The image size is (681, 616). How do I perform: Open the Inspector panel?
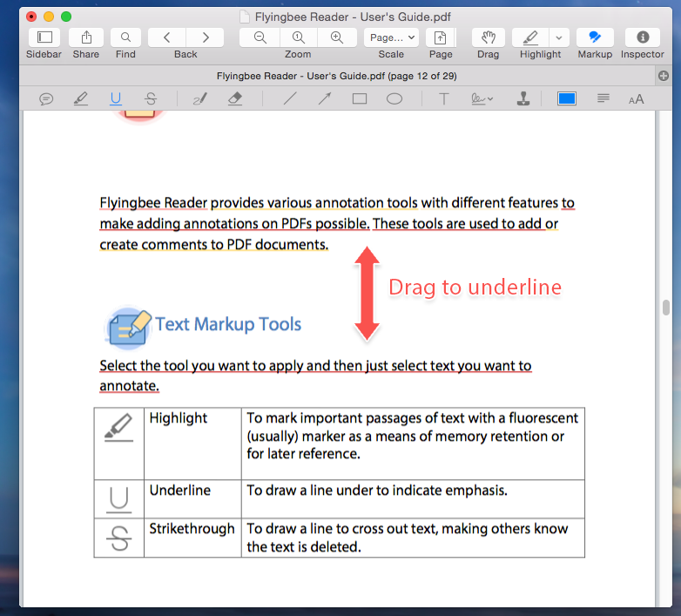click(643, 37)
